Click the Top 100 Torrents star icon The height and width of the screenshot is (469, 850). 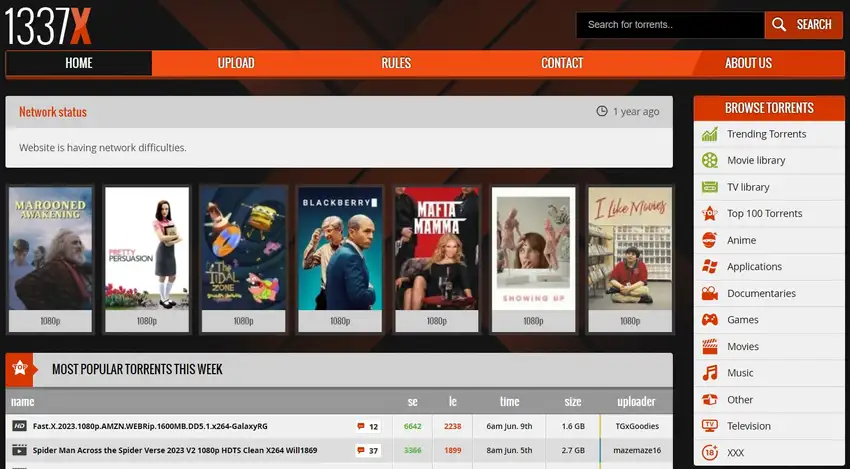pyautogui.click(x=710, y=214)
